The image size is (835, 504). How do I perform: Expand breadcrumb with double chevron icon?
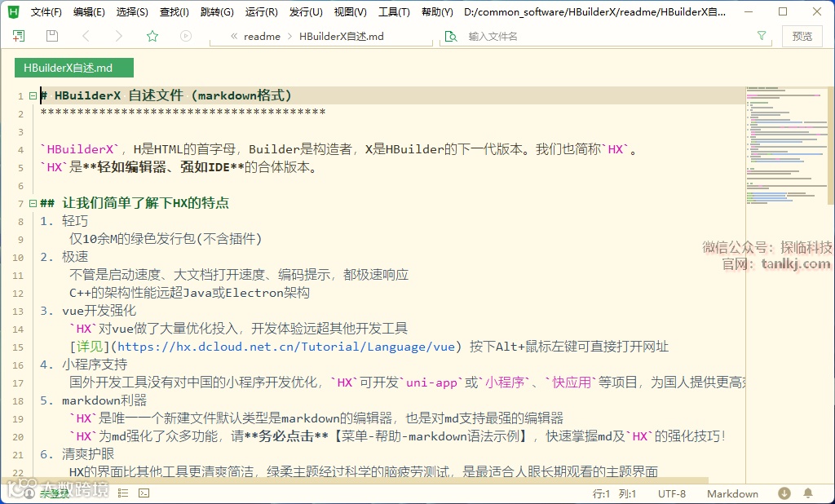pos(234,36)
